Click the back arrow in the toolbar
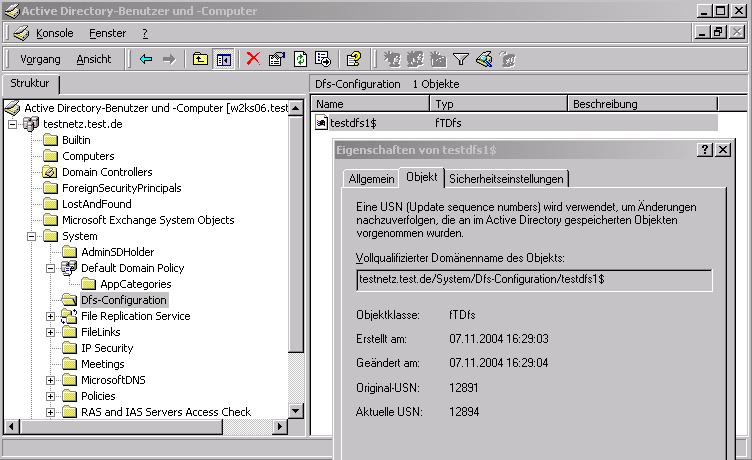 (146, 59)
